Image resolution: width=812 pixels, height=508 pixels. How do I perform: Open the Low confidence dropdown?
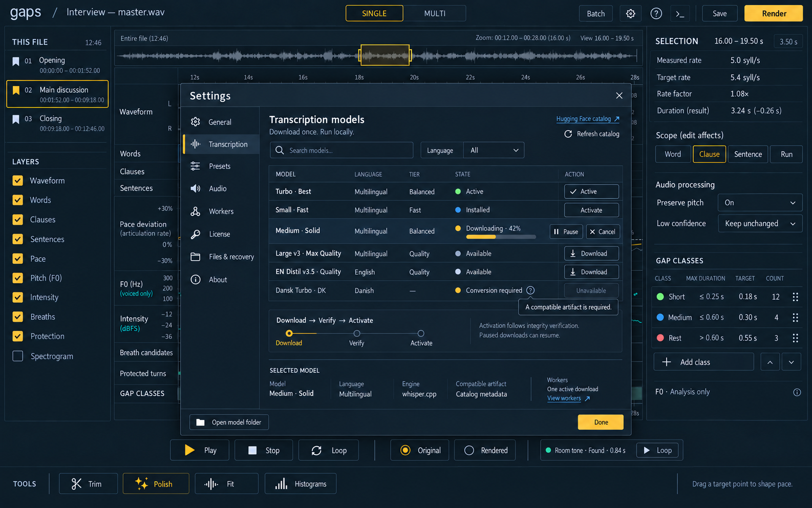[760, 223]
